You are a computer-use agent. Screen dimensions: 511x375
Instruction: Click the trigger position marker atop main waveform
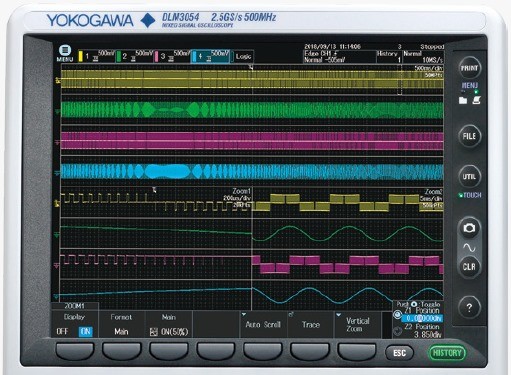click(x=252, y=67)
